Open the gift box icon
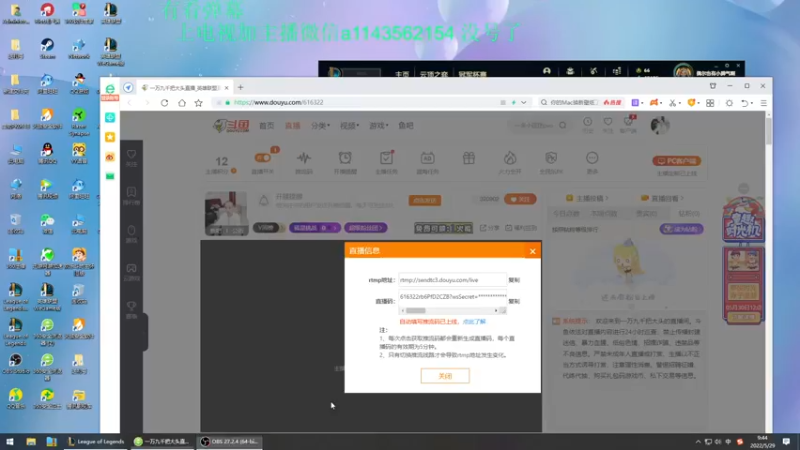The width and height of the screenshot is (800, 450). coord(468,158)
